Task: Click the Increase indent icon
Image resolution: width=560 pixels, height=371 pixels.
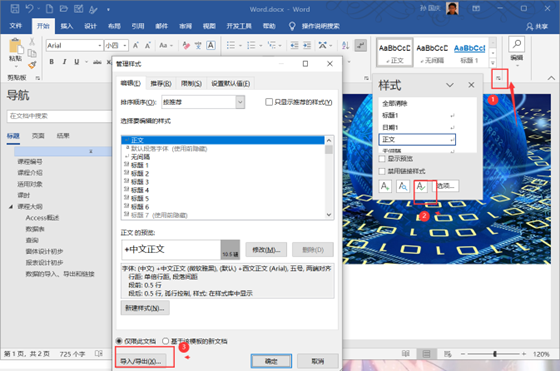Action: click(307, 45)
